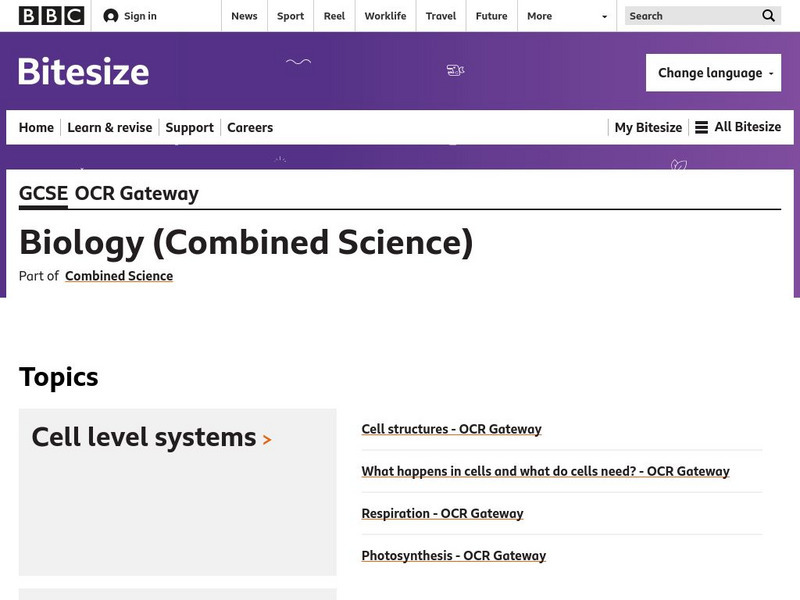
Task: Open Learn & revise section
Action: tap(110, 127)
